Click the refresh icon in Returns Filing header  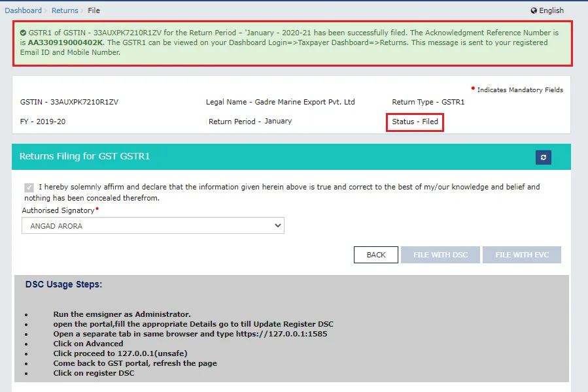coord(543,157)
